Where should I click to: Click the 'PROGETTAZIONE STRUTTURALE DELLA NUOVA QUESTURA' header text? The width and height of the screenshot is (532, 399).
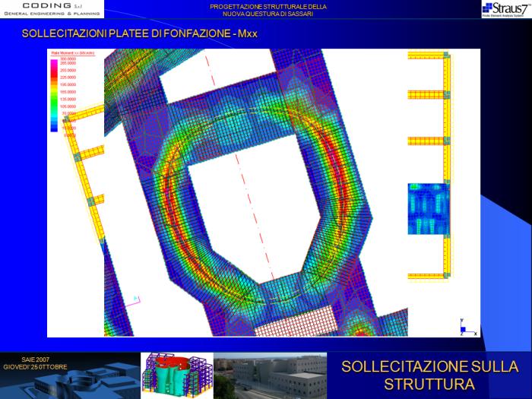coord(268,10)
